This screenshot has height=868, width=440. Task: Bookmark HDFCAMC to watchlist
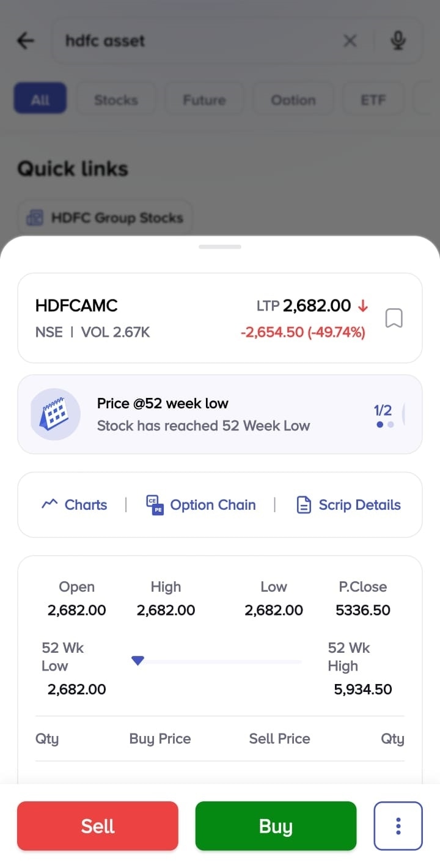[x=394, y=318]
